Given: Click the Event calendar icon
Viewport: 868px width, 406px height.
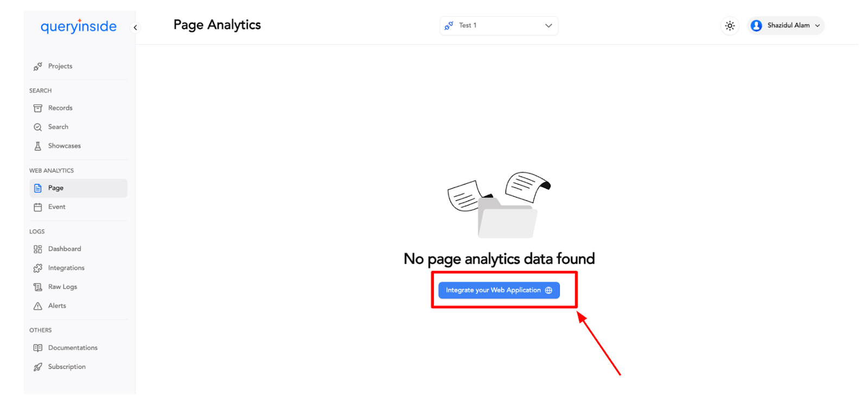Looking at the screenshot, I should (x=37, y=207).
